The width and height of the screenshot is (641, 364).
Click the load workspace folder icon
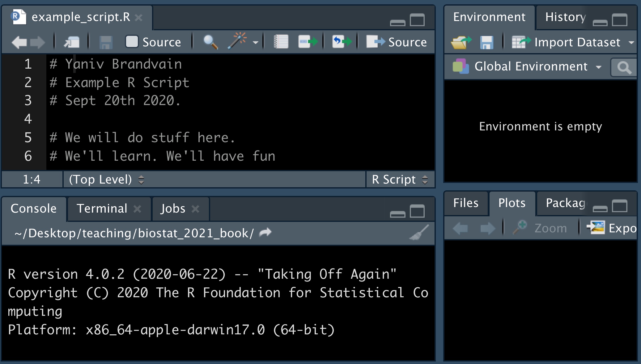coord(461,42)
